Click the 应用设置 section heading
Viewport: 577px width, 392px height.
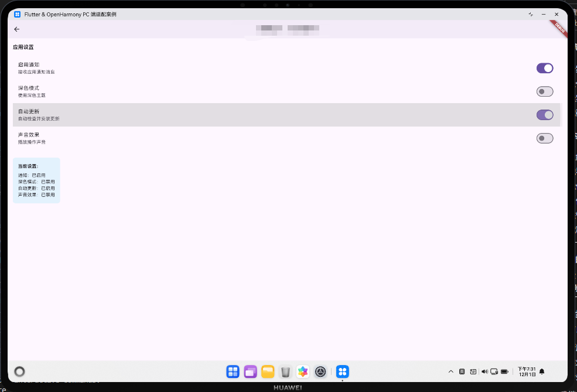[23, 47]
